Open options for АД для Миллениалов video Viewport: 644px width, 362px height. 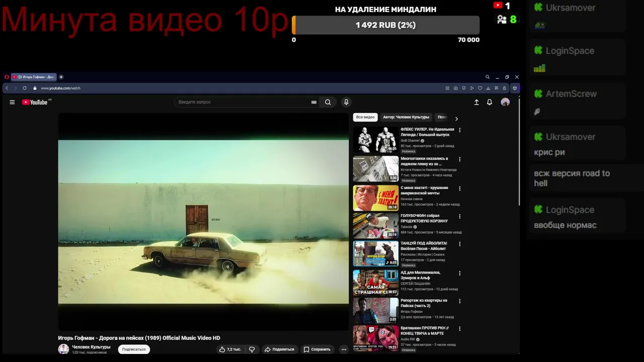tap(459, 274)
